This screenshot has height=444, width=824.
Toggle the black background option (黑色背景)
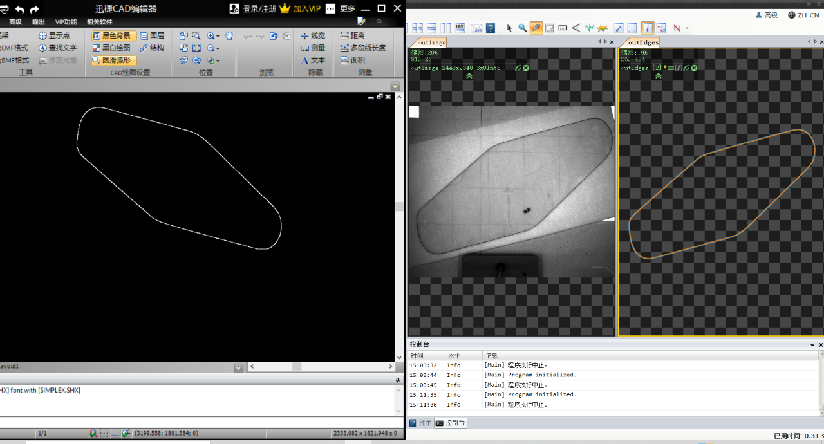point(113,36)
